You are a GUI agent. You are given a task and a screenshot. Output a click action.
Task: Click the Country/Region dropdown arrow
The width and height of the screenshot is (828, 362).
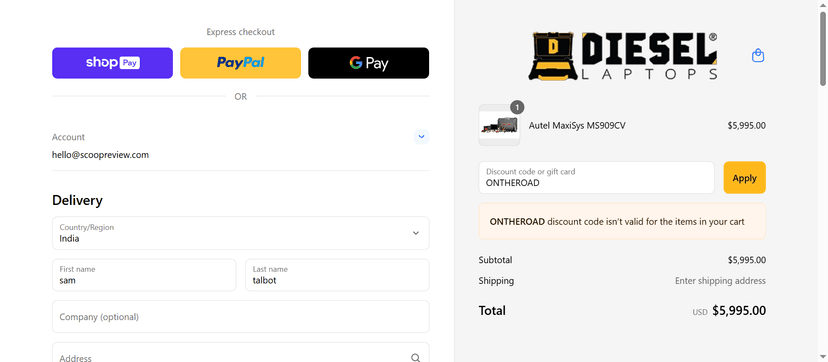(416, 233)
